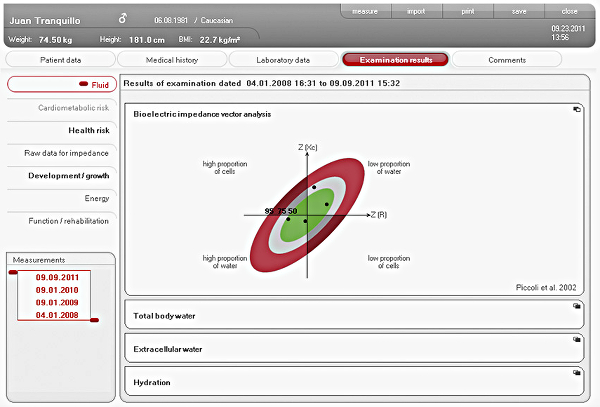Open the Development / growth module

tap(62, 176)
